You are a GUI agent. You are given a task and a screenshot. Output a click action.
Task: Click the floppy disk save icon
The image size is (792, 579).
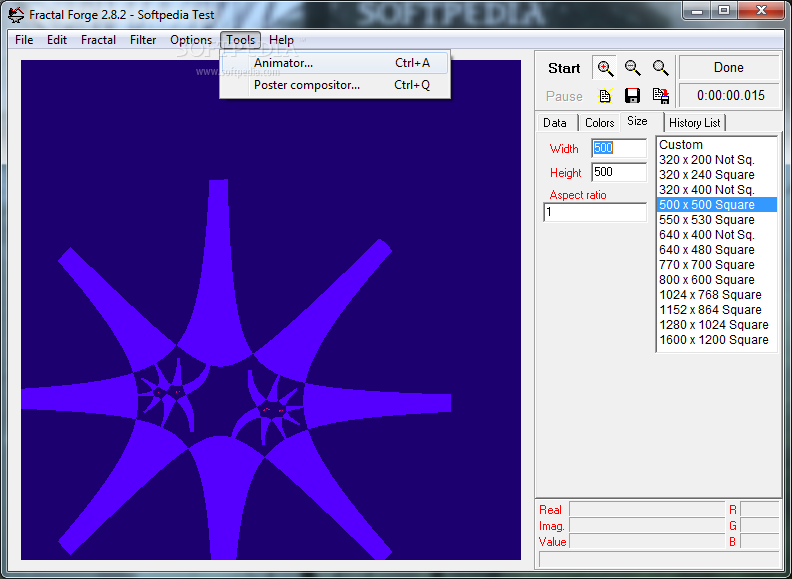(x=632, y=95)
